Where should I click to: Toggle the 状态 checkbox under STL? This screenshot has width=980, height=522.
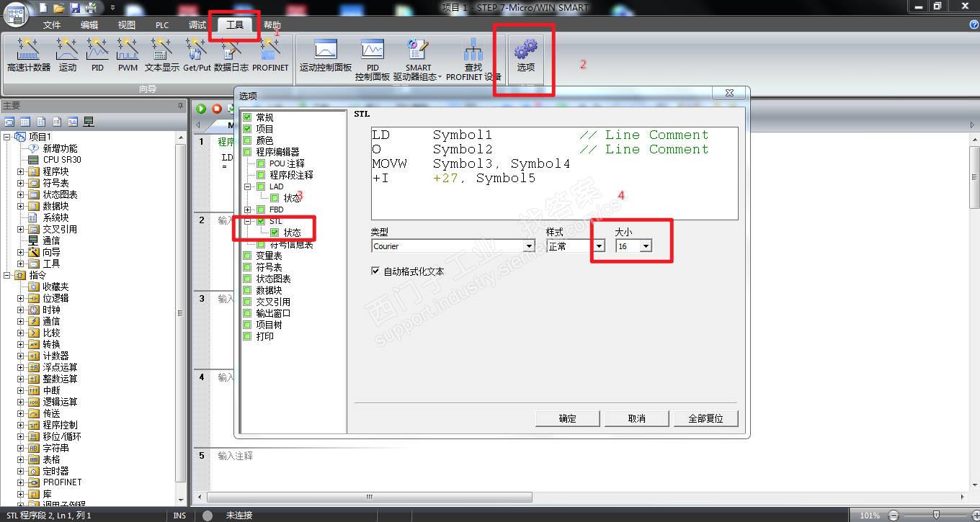click(275, 233)
